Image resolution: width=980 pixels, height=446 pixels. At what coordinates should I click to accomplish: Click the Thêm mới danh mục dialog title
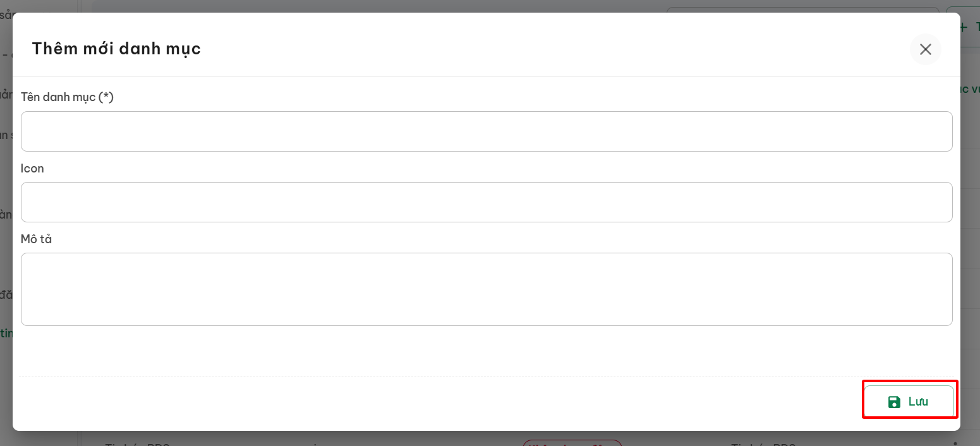[x=116, y=49]
